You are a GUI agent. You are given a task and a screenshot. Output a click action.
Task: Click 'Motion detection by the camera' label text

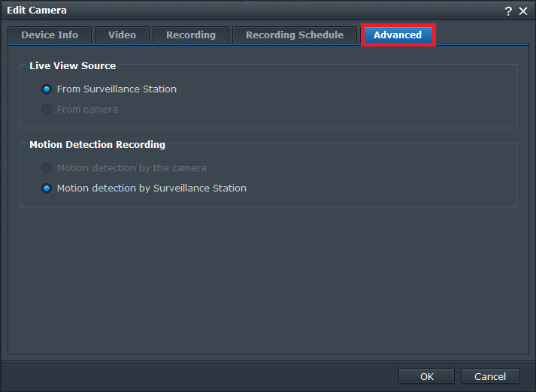point(132,168)
